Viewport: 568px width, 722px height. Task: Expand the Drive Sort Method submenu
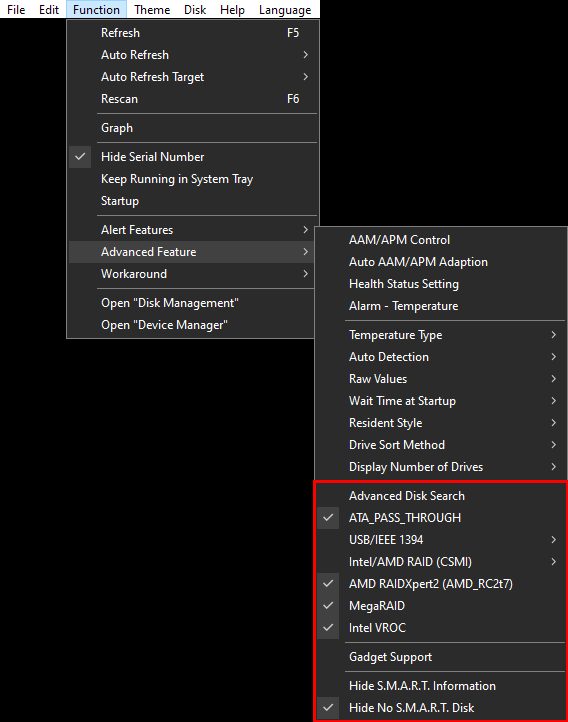point(441,445)
